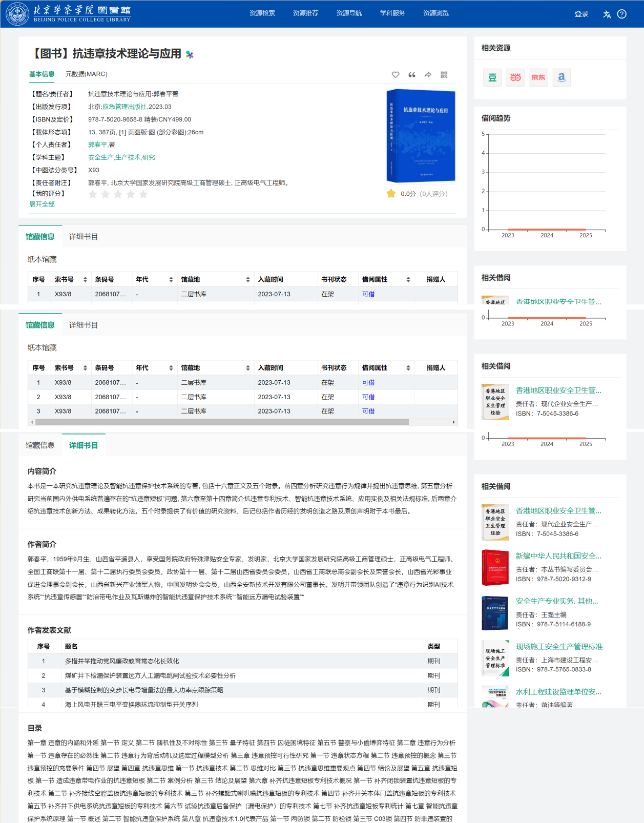The width and height of the screenshot is (644, 823).
Task: Open subject link 安全生产
Action: click(100, 157)
